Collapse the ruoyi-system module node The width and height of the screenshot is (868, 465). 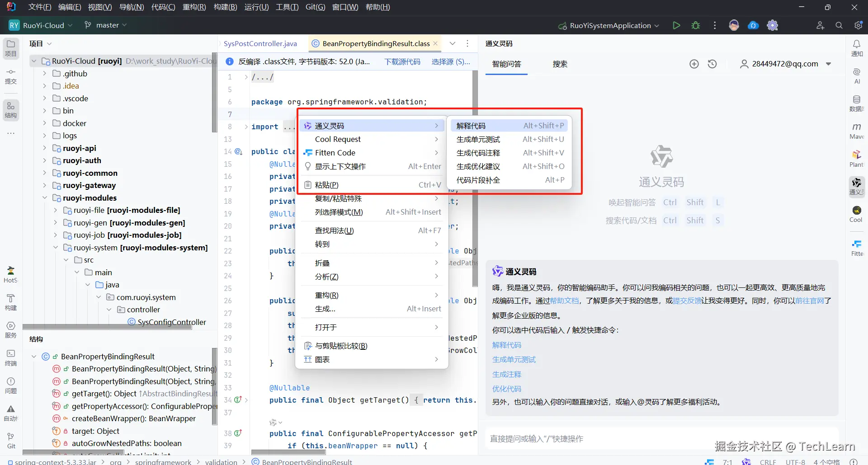pos(55,248)
